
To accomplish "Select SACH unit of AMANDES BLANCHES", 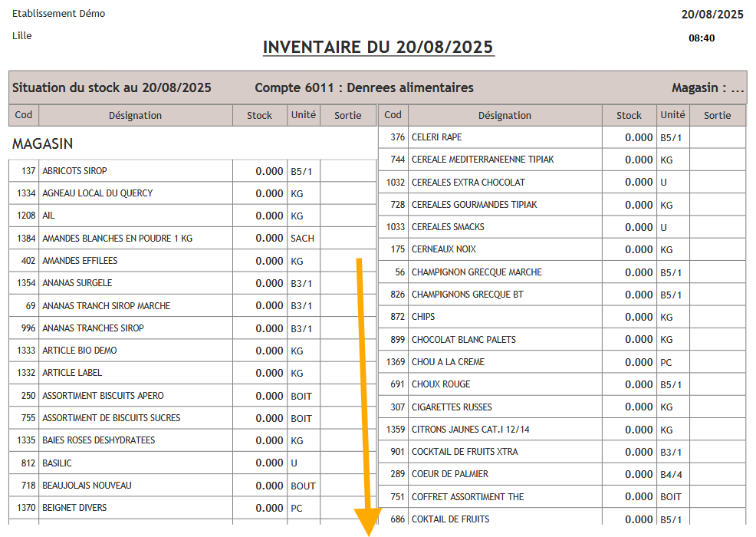I will (x=302, y=239).
